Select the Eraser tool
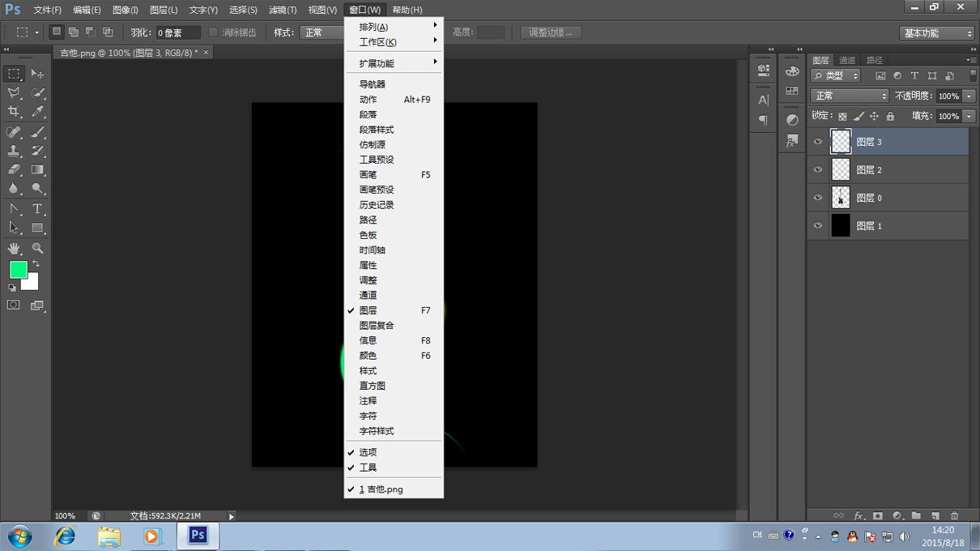This screenshot has width=980, height=551. 15,170
